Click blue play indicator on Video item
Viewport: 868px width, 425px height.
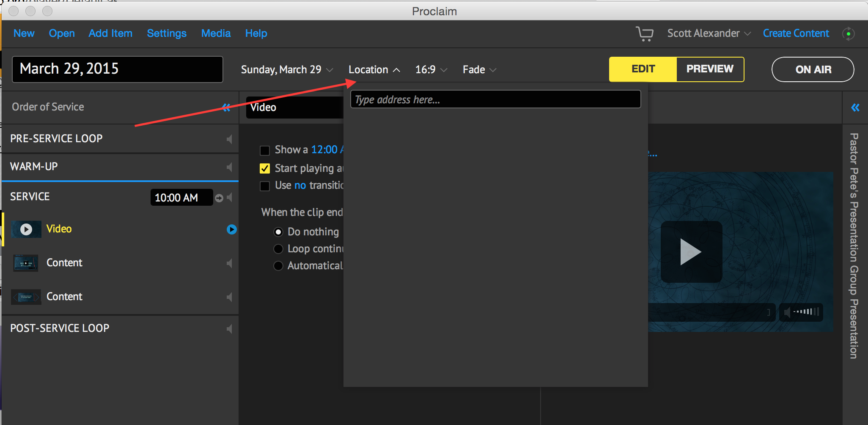click(x=231, y=229)
